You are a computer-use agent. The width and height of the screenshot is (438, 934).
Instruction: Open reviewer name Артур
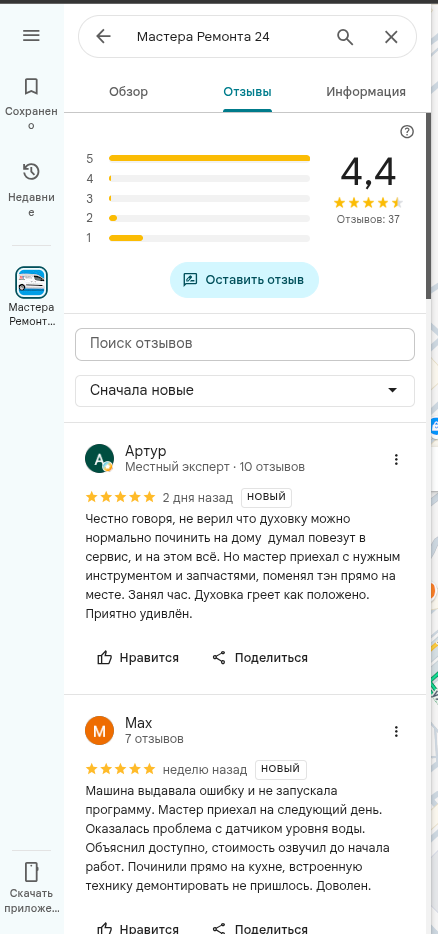[145, 451]
